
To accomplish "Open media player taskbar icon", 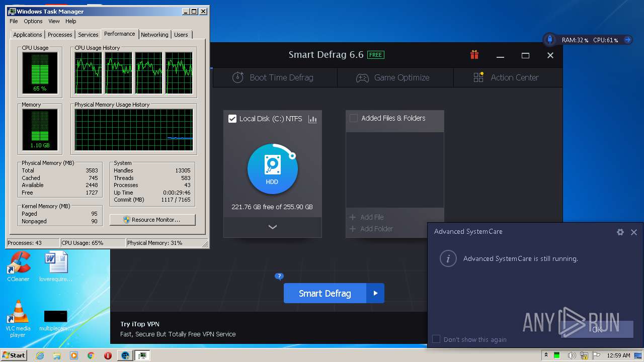I will [x=74, y=355].
